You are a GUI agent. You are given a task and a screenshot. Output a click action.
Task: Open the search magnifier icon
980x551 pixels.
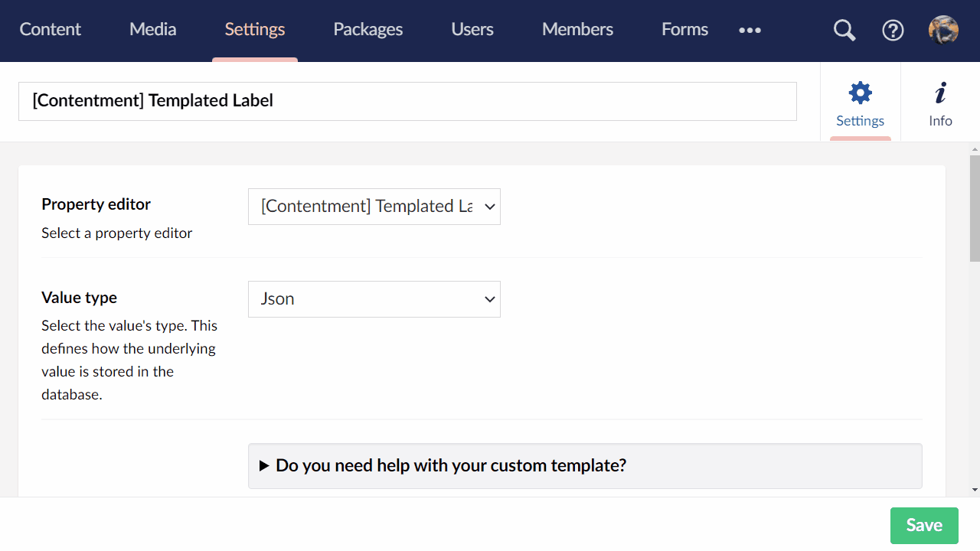click(844, 31)
